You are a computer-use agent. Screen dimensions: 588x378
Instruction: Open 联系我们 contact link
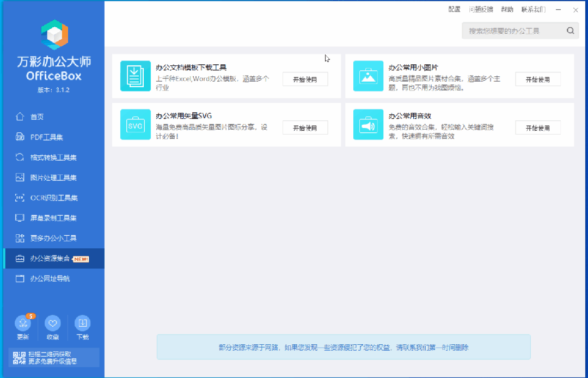[x=534, y=9]
